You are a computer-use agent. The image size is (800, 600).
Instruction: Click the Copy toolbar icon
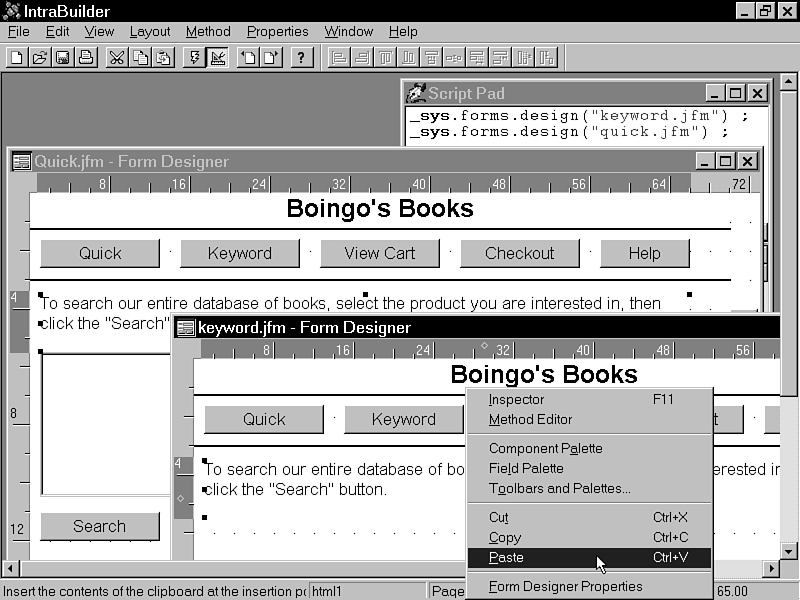point(140,57)
